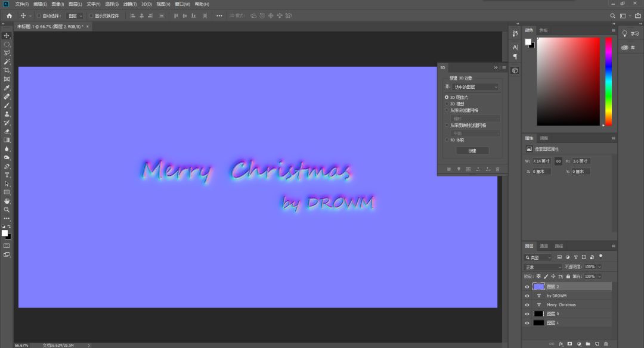Select the Hand tool
644x348 pixels.
pos(7,201)
